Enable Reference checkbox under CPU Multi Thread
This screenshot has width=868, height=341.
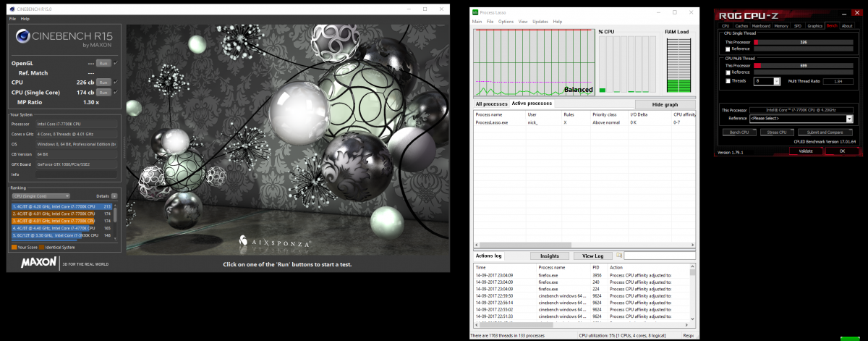point(728,72)
